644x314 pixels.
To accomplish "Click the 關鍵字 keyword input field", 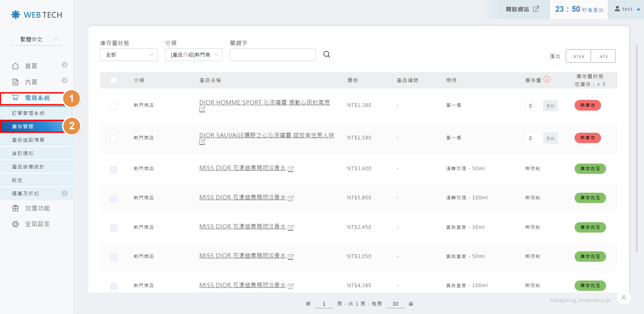I will pos(273,55).
